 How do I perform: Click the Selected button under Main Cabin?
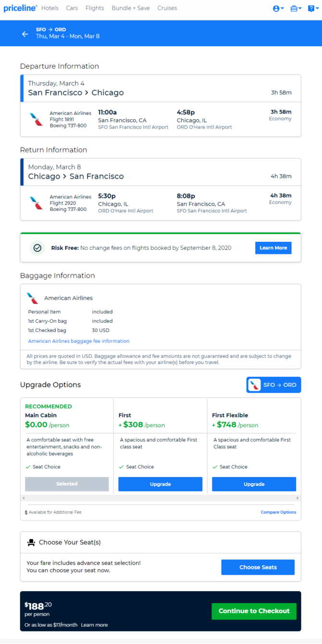(x=67, y=484)
